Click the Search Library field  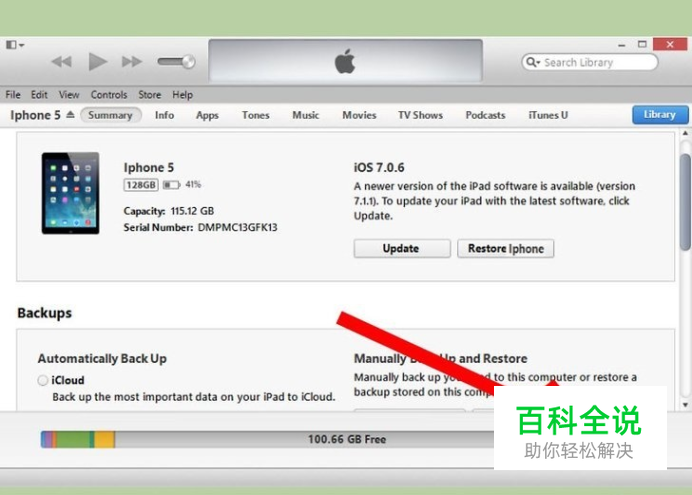coord(590,62)
